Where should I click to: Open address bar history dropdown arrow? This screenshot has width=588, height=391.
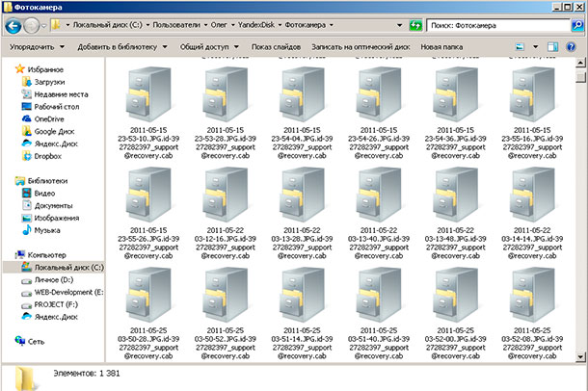(x=400, y=25)
